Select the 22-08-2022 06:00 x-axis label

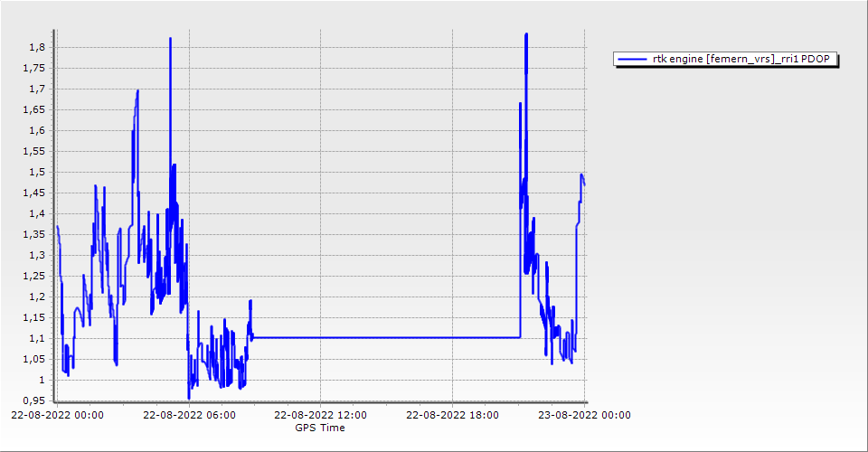point(190,416)
